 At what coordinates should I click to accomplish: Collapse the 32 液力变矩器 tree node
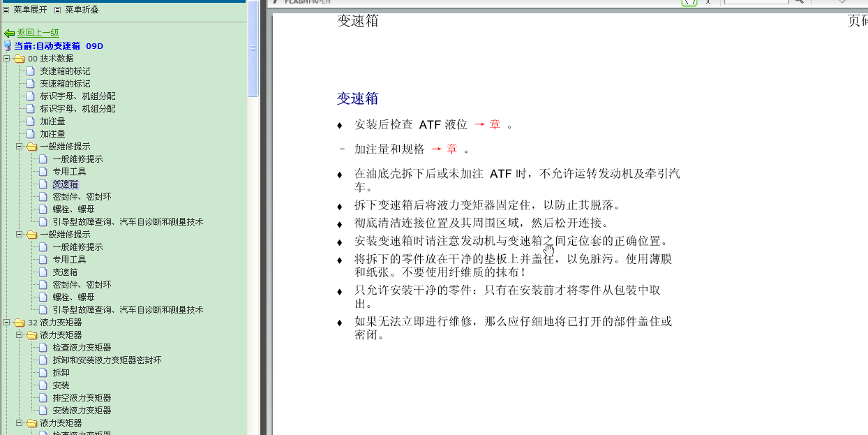[7, 323]
